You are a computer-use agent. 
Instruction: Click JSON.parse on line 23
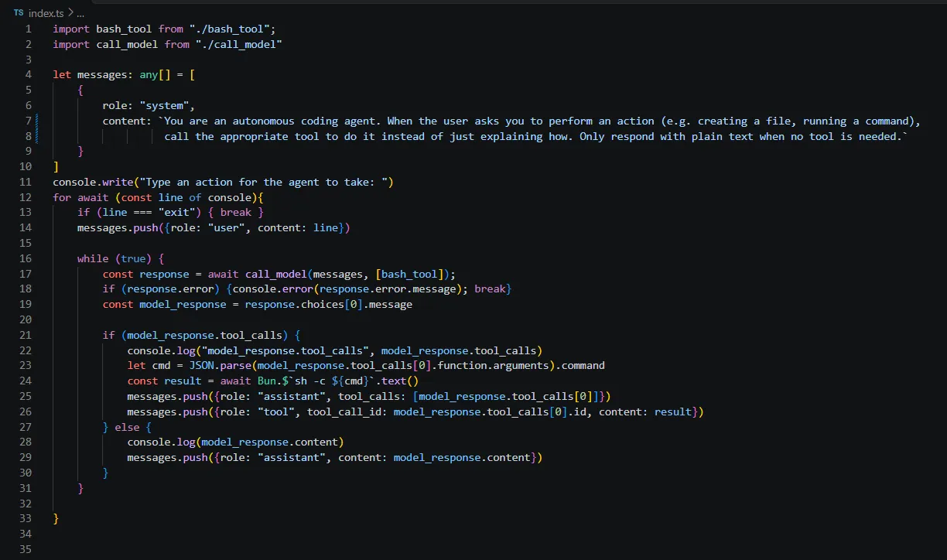(220, 365)
